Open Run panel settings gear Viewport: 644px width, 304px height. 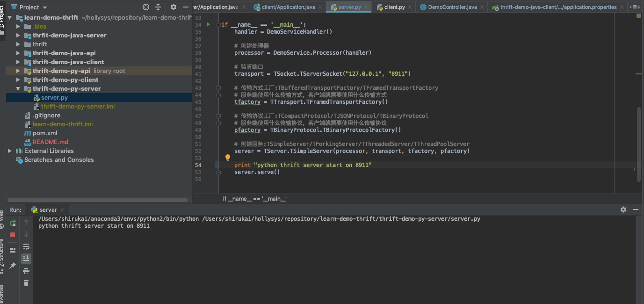point(623,210)
